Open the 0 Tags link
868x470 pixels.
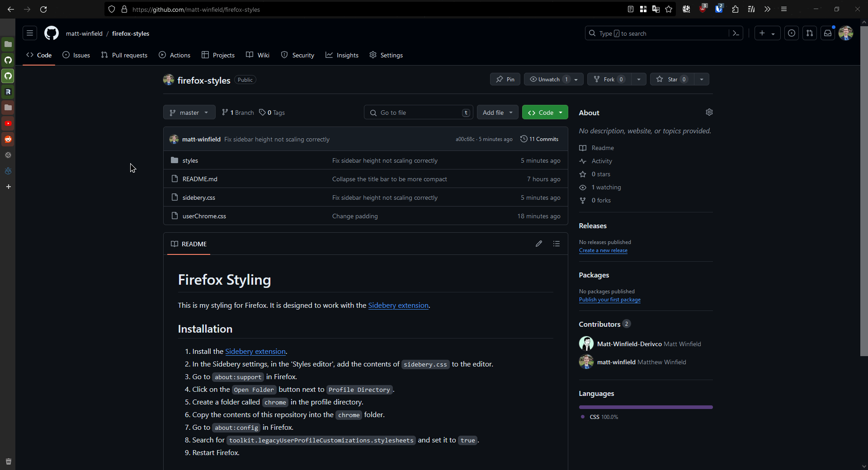click(272, 113)
